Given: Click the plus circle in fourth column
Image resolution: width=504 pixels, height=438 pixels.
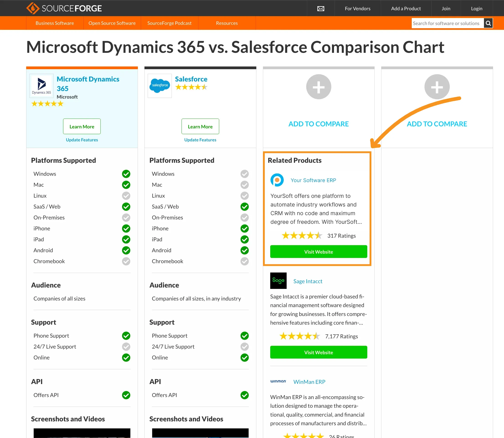Looking at the screenshot, I should (437, 87).
